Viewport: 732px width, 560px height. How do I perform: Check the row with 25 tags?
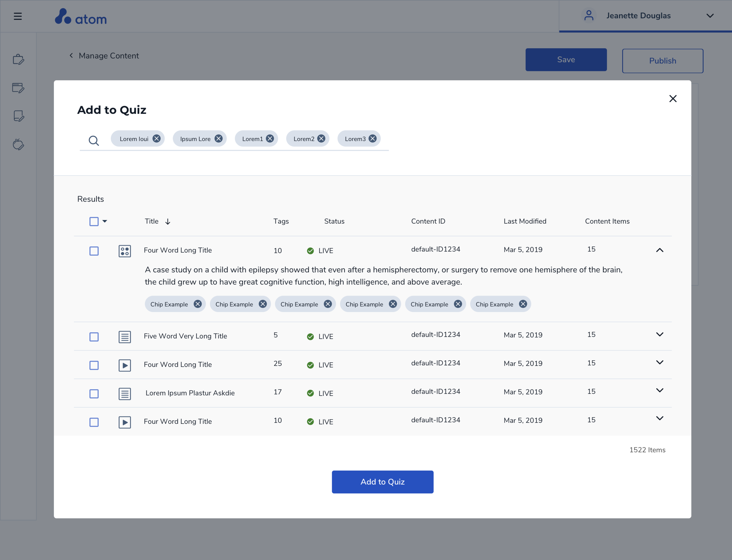pyautogui.click(x=94, y=365)
